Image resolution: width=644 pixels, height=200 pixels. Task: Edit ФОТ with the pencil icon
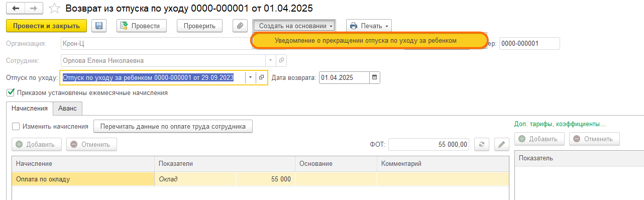[x=501, y=145]
